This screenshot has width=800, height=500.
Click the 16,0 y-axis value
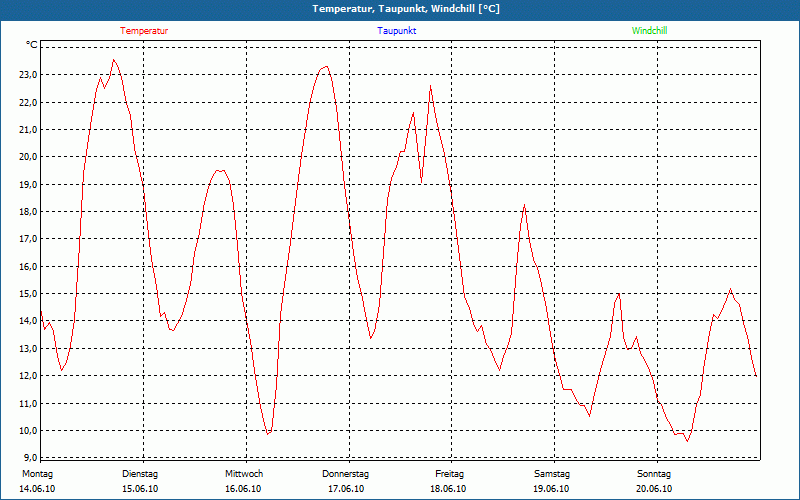click(x=29, y=266)
